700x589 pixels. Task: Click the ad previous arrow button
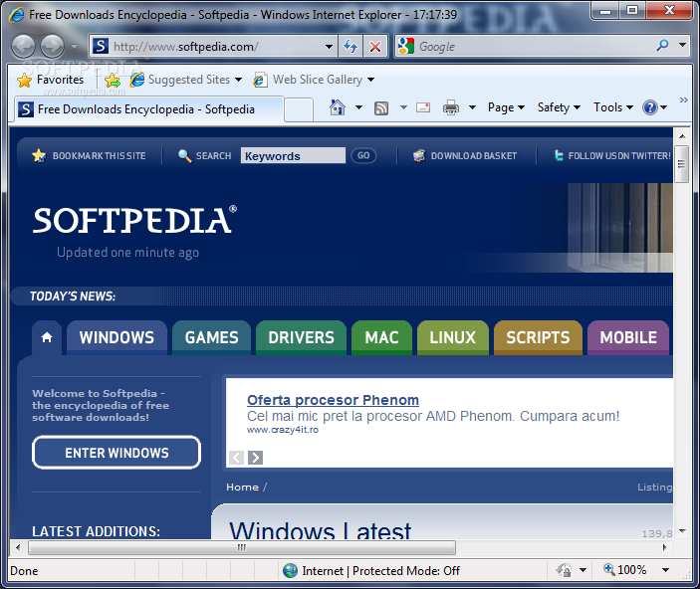pos(237,458)
